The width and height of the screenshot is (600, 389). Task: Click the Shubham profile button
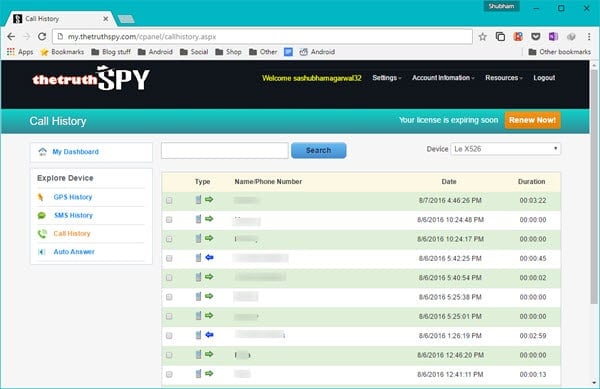(501, 6)
